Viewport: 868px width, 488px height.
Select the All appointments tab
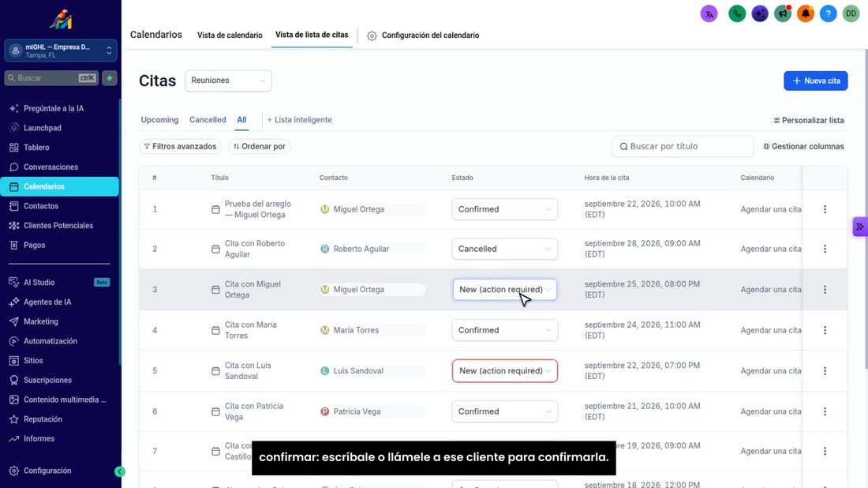(x=242, y=120)
